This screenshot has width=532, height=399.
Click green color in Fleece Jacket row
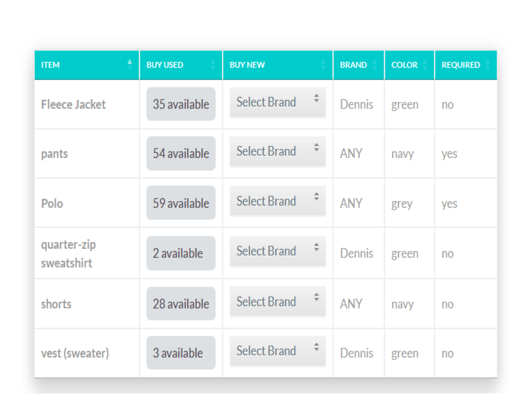(x=405, y=106)
